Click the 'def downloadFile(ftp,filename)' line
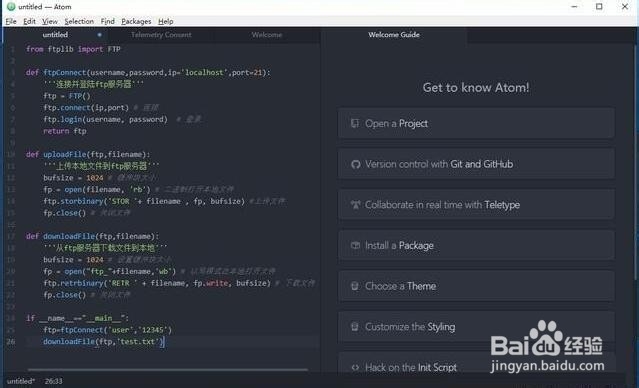Viewport: 639px width, 388px height. (93, 236)
